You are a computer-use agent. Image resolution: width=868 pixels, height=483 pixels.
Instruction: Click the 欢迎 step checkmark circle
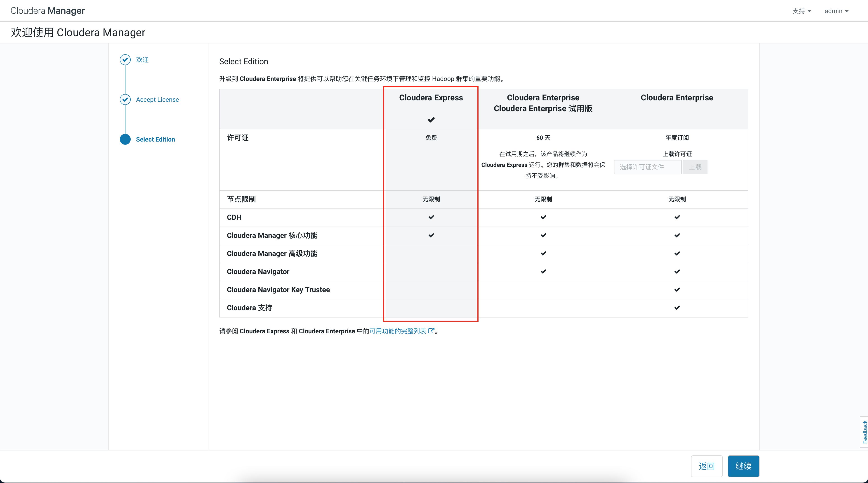tap(125, 60)
